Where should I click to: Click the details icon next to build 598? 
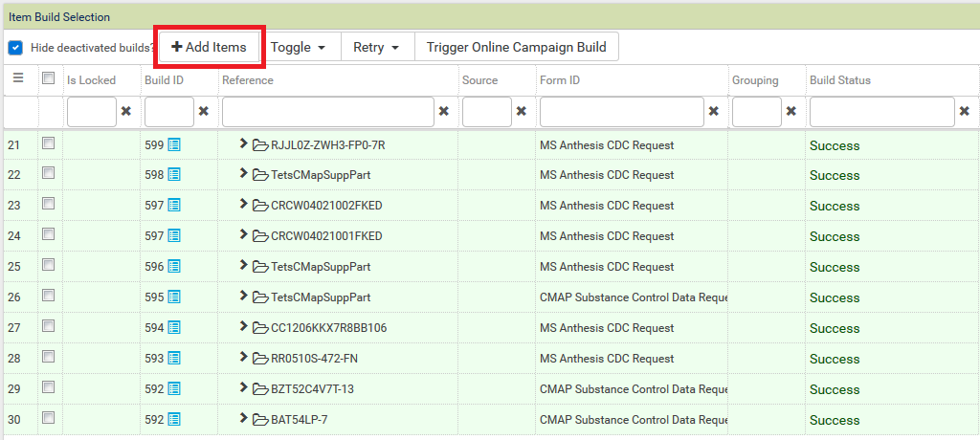click(174, 175)
